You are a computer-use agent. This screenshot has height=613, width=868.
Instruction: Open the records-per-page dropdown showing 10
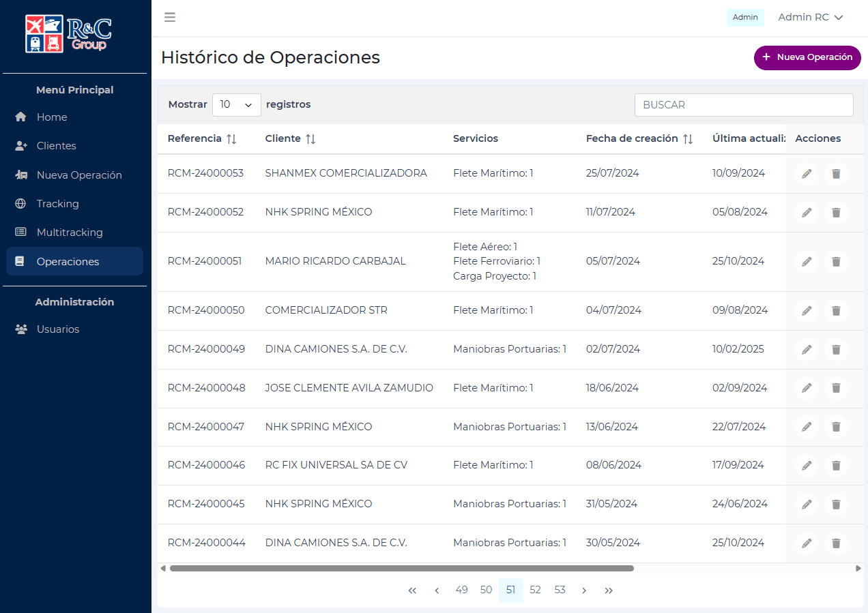tap(237, 105)
